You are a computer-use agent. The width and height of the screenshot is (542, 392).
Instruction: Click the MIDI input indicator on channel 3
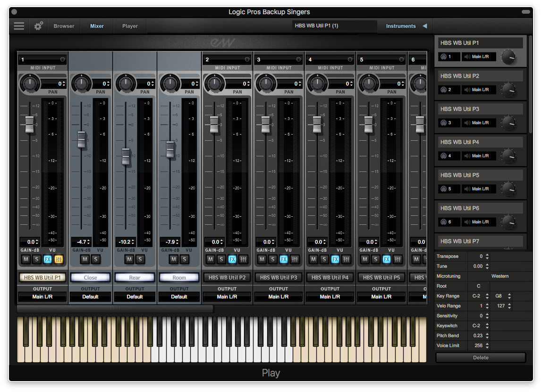pos(299,60)
